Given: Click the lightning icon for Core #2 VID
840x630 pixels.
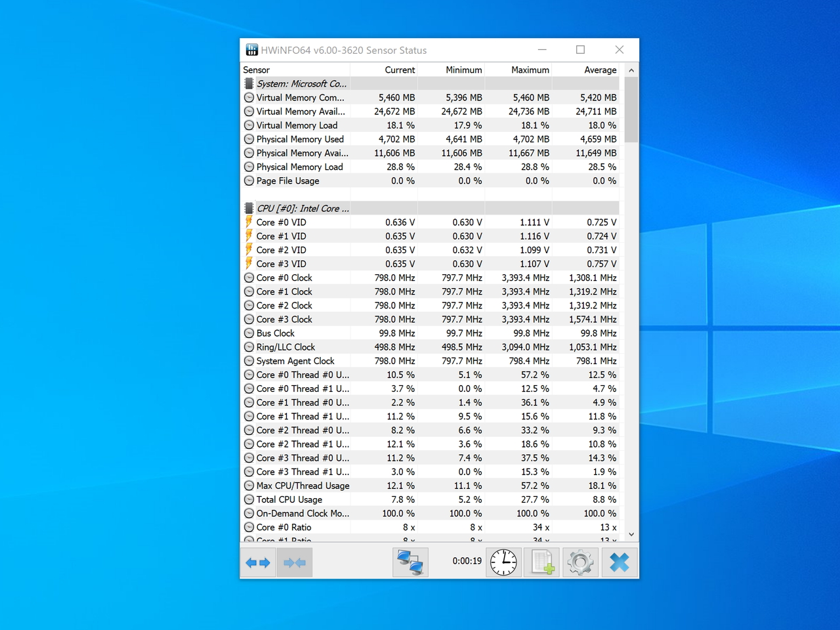Looking at the screenshot, I should (x=249, y=249).
